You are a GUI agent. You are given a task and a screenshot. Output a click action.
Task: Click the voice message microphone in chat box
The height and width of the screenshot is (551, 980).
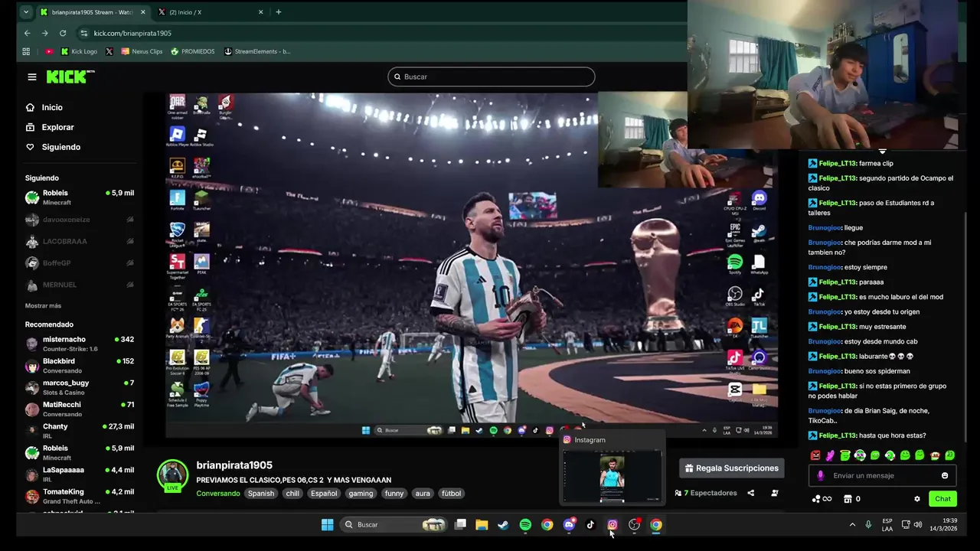pos(820,475)
